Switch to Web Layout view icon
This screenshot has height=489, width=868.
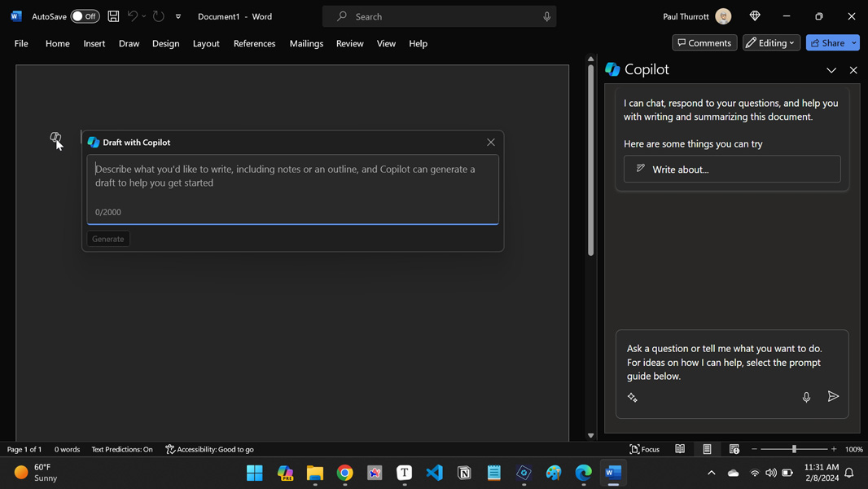point(734,449)
